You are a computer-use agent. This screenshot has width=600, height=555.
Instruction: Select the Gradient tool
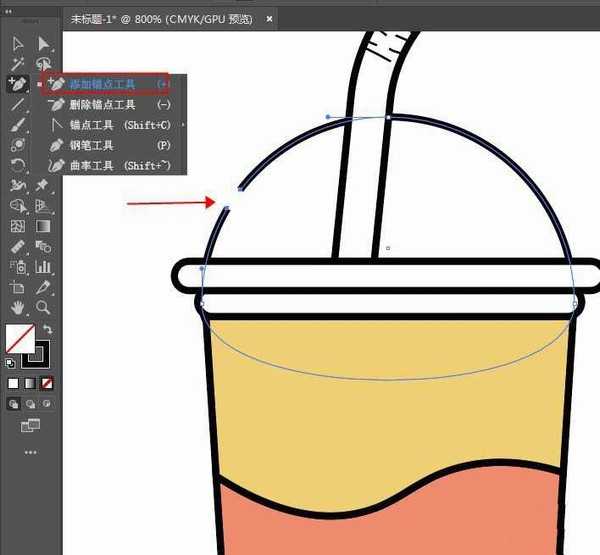43,226
